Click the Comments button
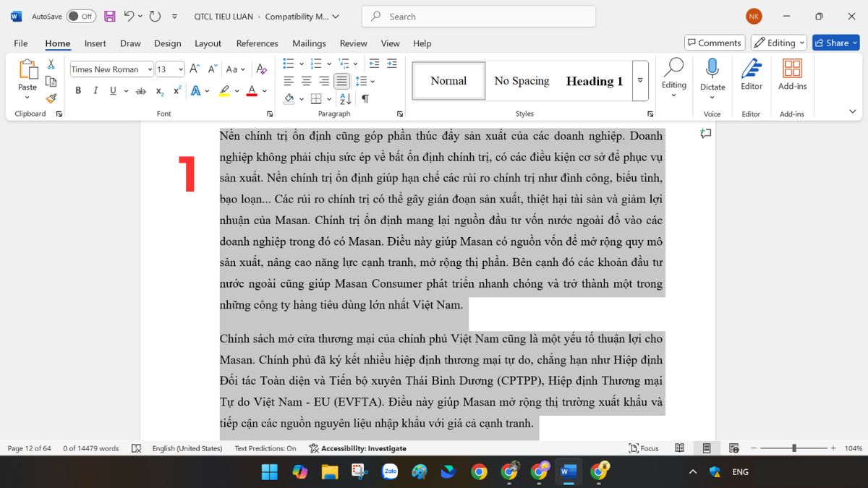The image size is (868, 488). pyautogui.click(x=715, y=43)
